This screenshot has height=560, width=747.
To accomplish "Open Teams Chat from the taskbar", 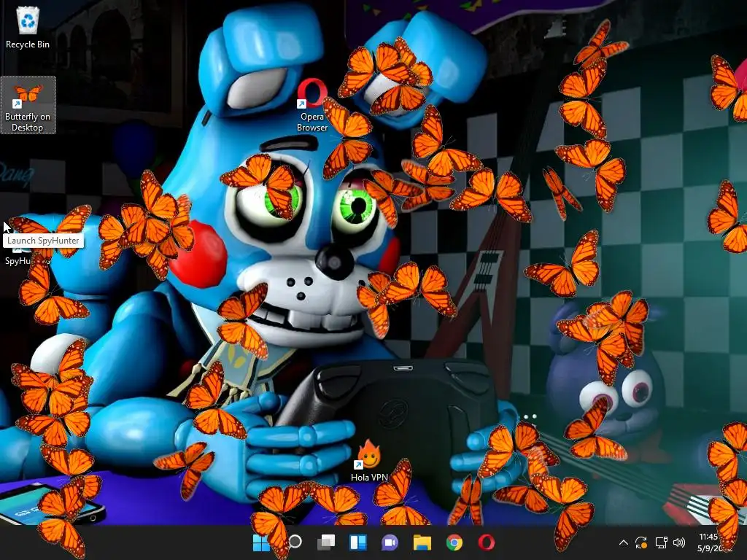I will [x=390, y=542].
